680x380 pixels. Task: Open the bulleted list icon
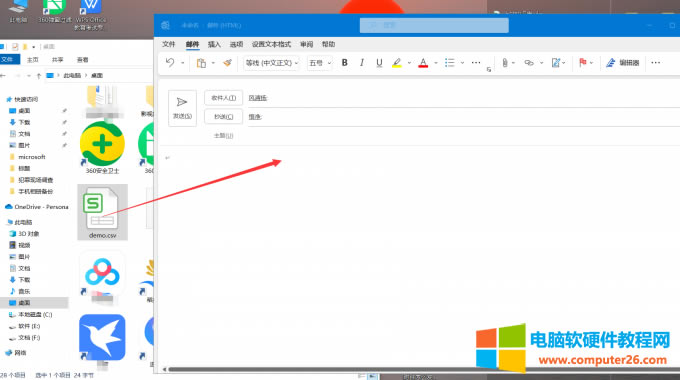click(450, 63)
